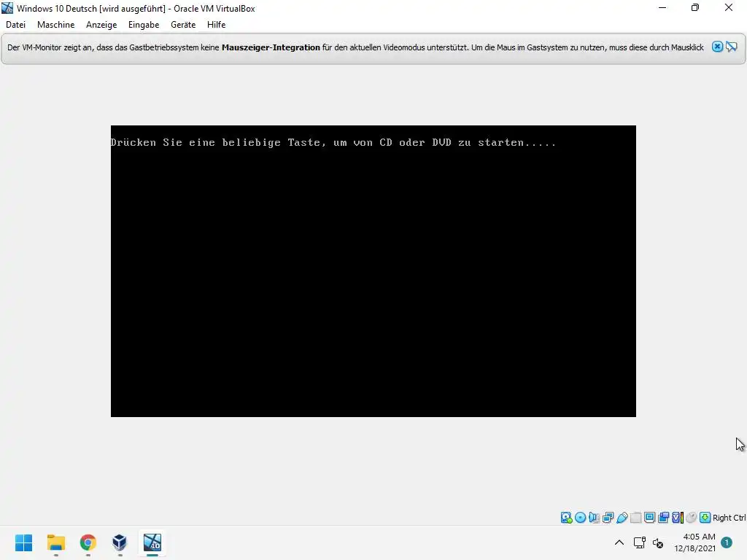Select the running Windows 10 VM taskbar icon
The width and height of the screenshot is (747, 560).
(x=152, y=542)
